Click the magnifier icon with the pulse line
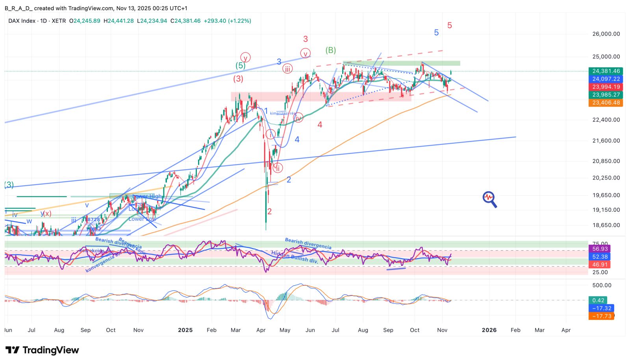Viewport: 630px width, 364px height. (489, 199)
